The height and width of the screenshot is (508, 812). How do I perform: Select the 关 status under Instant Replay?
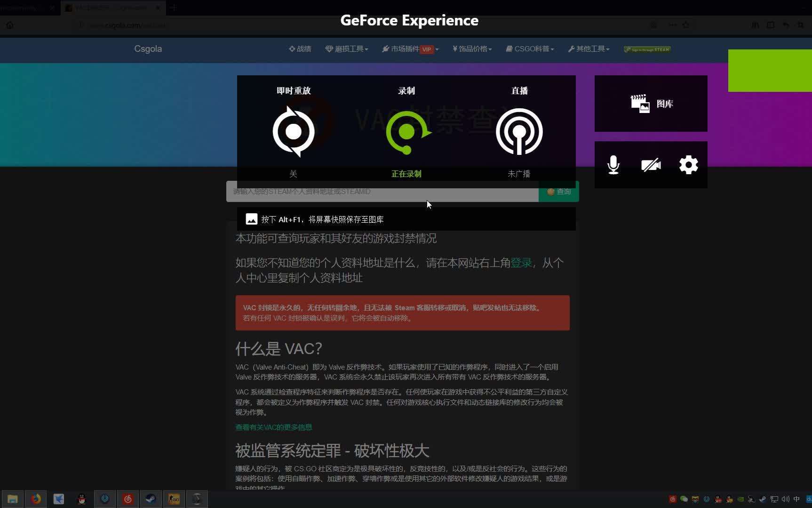click(293, 174)
